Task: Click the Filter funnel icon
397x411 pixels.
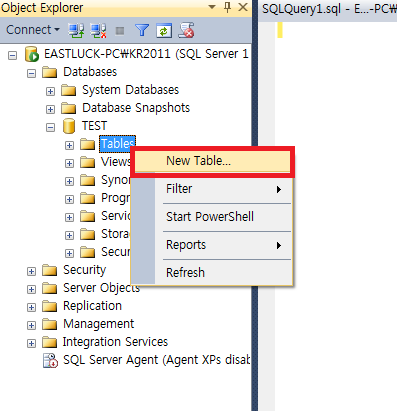Action: (142, 30)
